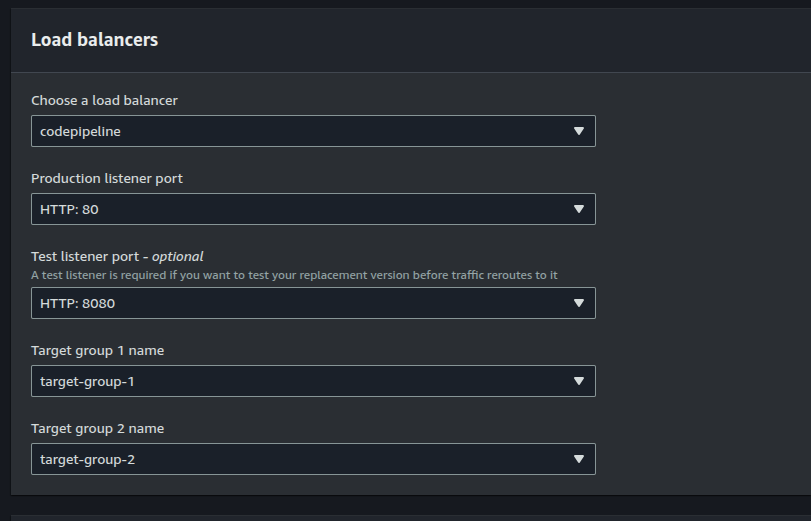Open the Target group 2 name dropdown
This screenshot has width=811, height=521.
313,459
